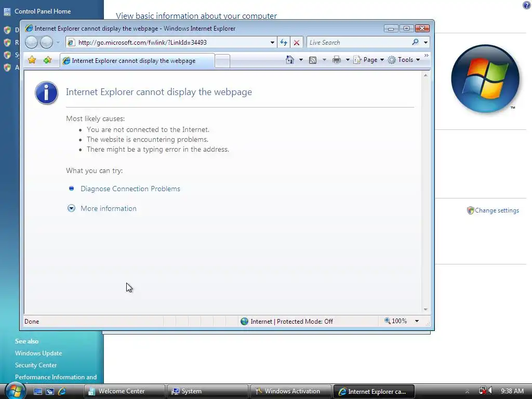Click the Add to Favorites icon
The width and height of the screenshot is (532, 399).
[x=47, y=60]
